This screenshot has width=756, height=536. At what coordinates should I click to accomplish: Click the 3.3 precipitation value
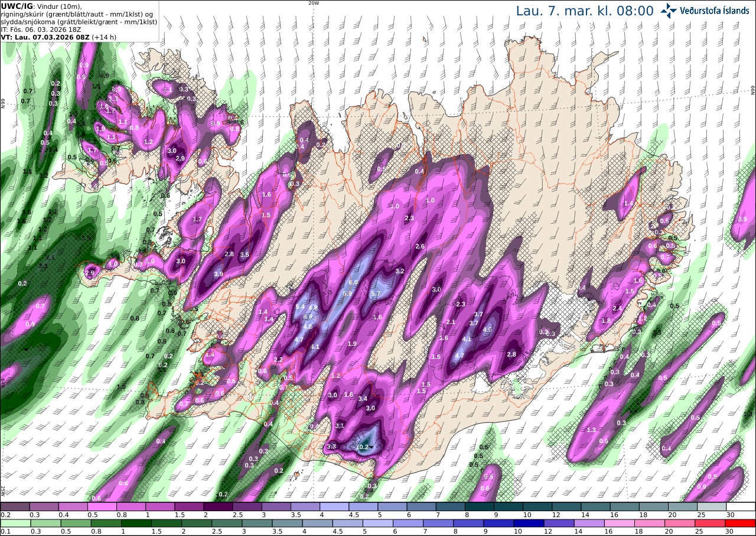pos(331,446)
